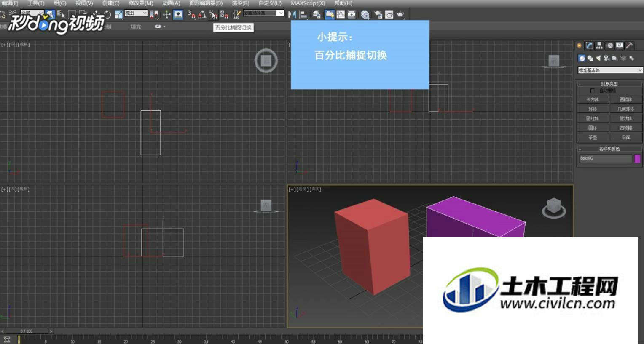
Task: Switch to the Display panel tab
Action: tap(619, 45)
